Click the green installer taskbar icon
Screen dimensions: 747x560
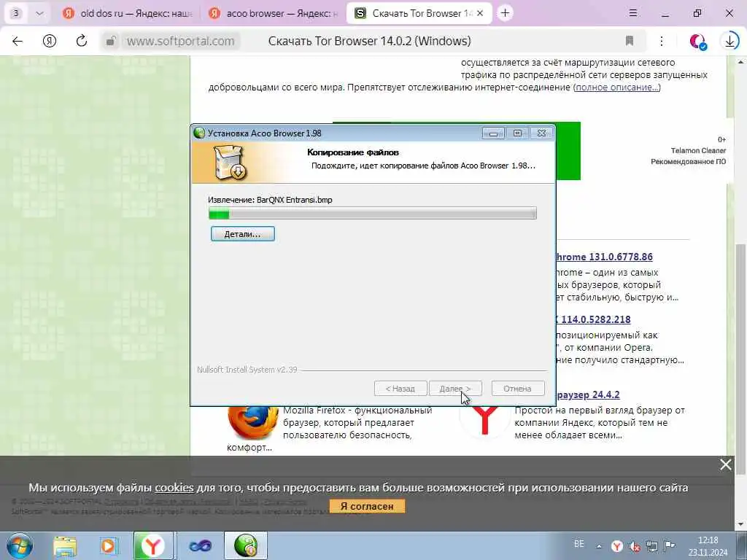[246, 545]
